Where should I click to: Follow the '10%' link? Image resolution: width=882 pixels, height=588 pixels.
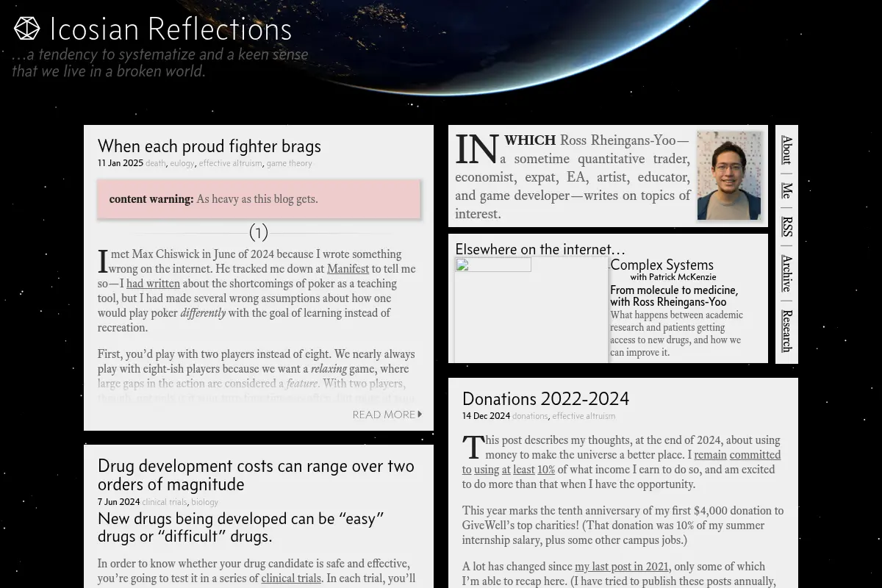click(x=546, y=470)
